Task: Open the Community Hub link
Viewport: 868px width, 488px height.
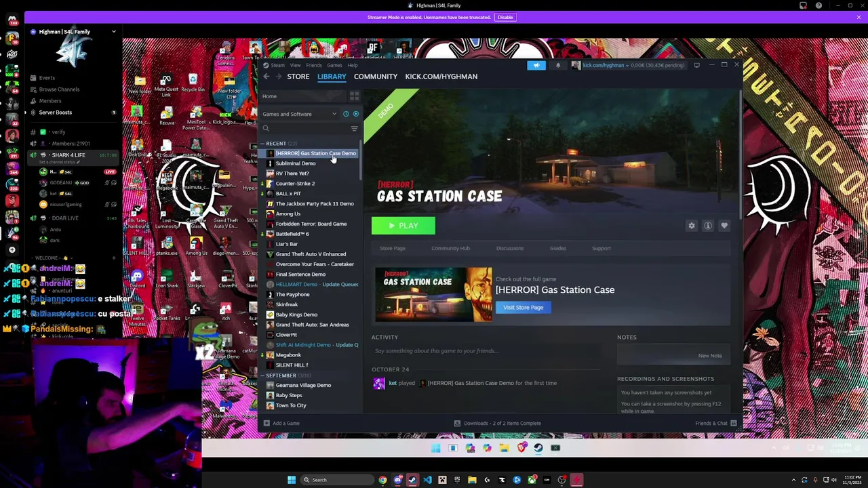Action: [450, 248]
